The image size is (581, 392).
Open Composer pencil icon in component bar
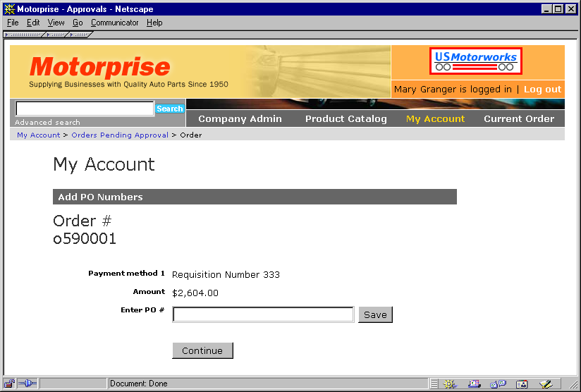point(546,384)
